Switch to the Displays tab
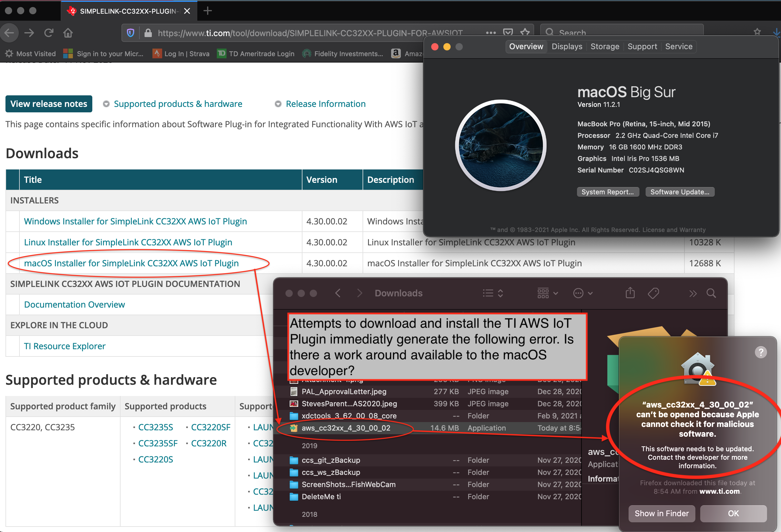The height and width of the screenshot is (532, 781). 567,46
